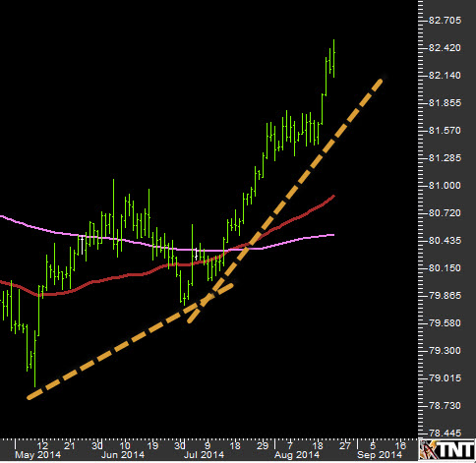The height and width of the screenshot is (463, 476).
Task: Select the 81.000 price axis label
Action: coord(445,186)
